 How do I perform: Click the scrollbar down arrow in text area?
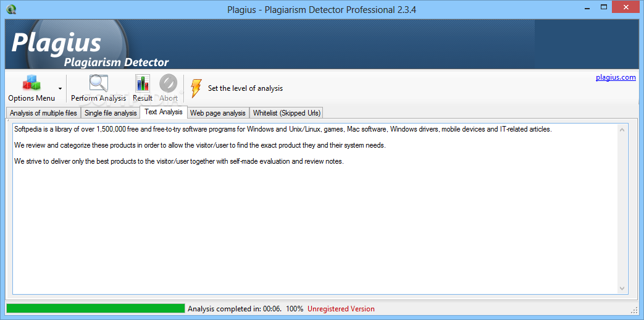[x=622, y=288]
